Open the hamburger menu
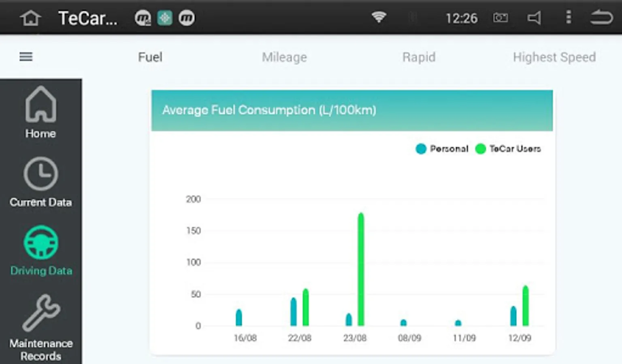 click(x=26, y=57)
